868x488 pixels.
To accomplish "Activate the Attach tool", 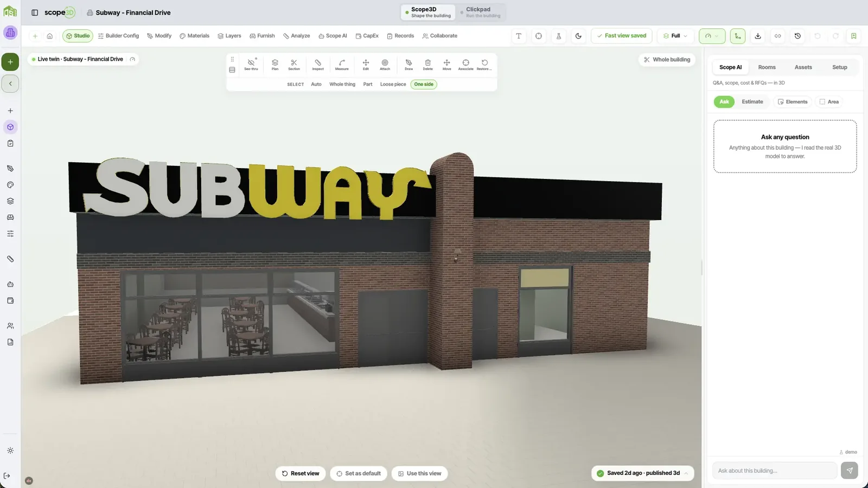I will point(385,65).
